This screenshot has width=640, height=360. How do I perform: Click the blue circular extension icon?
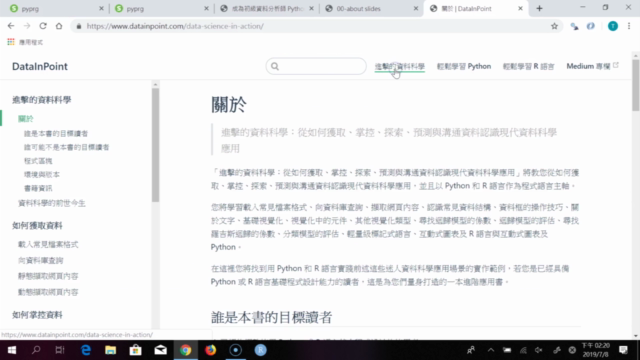tap(591, 26)
